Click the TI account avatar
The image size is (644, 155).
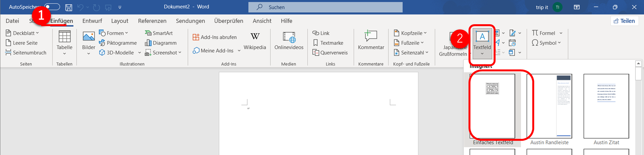click(557, 7)
